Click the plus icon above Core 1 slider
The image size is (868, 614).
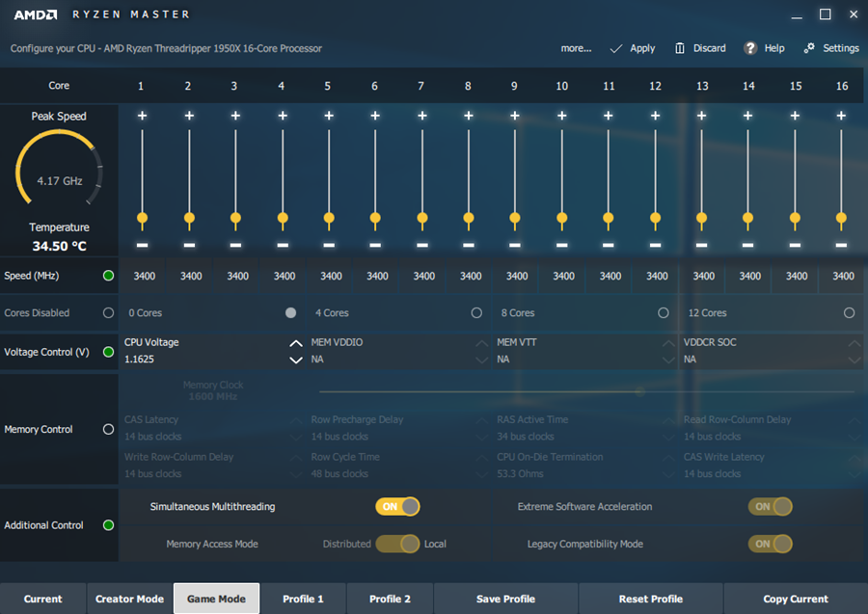[142, 116]
